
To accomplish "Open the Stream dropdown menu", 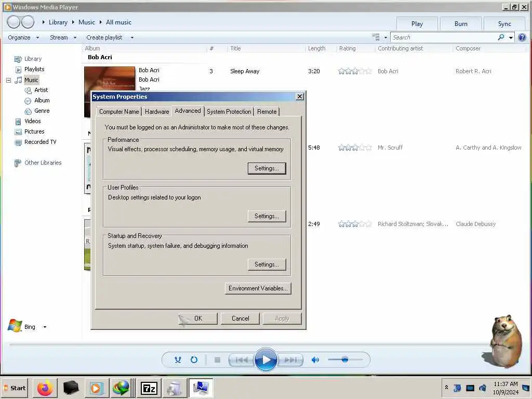I will click(63, 37).
